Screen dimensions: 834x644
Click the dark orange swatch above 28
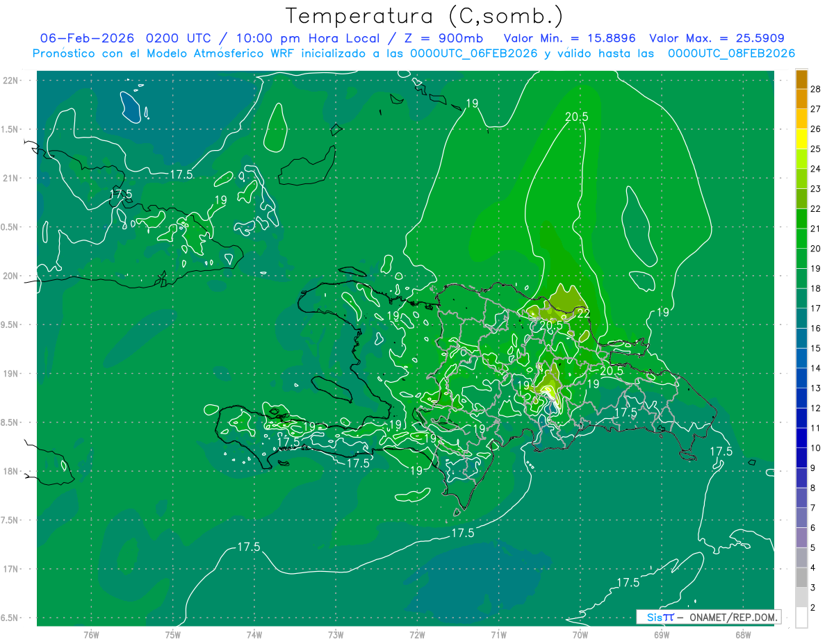click(801, 80)
